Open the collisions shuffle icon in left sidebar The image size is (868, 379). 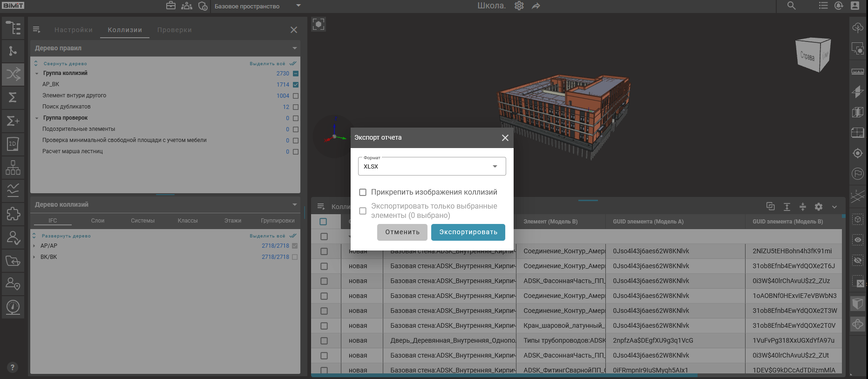click(x=13, y=74)
